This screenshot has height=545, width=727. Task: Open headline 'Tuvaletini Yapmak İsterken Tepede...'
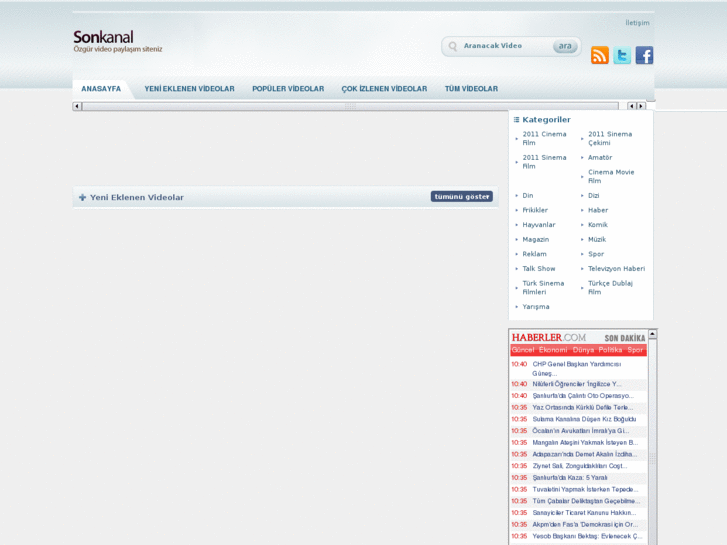point(585,489)
